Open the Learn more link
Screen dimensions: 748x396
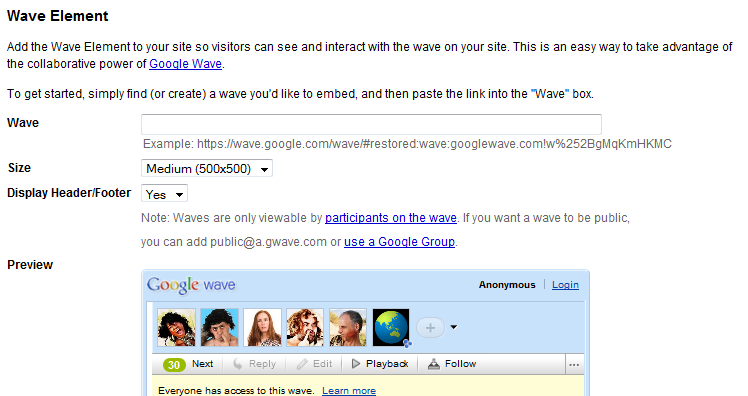(349, 391)
